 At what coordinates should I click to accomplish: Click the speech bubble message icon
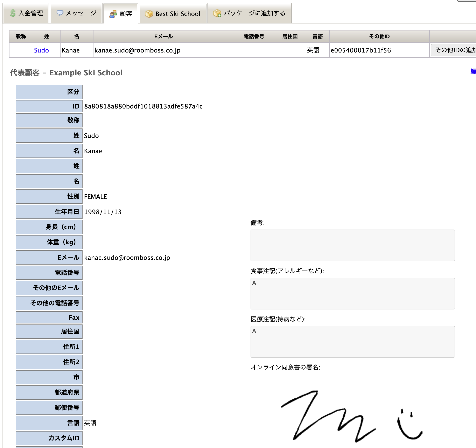[60, 13]
